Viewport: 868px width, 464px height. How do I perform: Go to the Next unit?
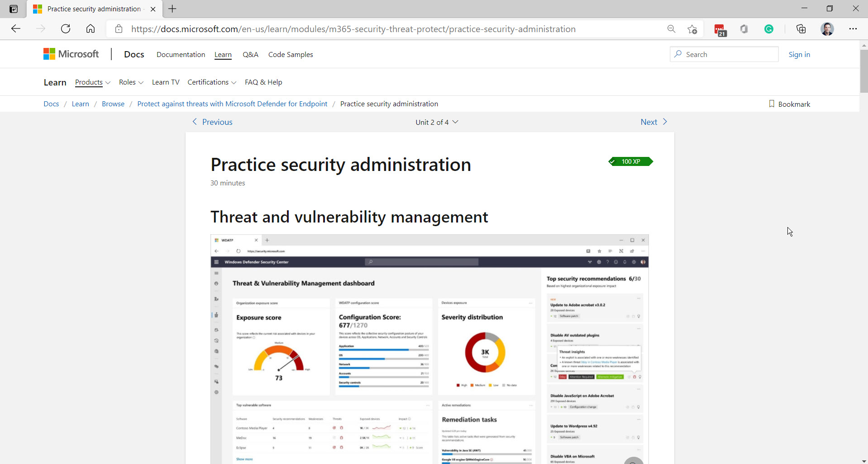[654, 122]
